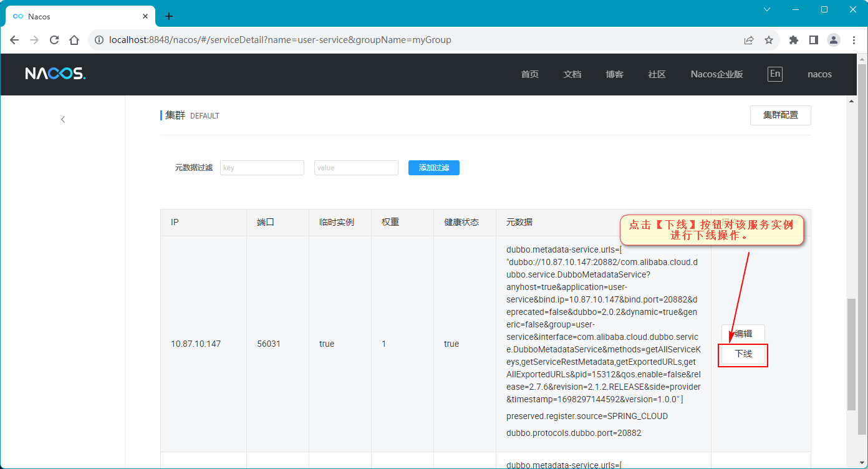Click the 权重 column header
The height and width of the screenshot is (469, 868).
click(390, 222)
